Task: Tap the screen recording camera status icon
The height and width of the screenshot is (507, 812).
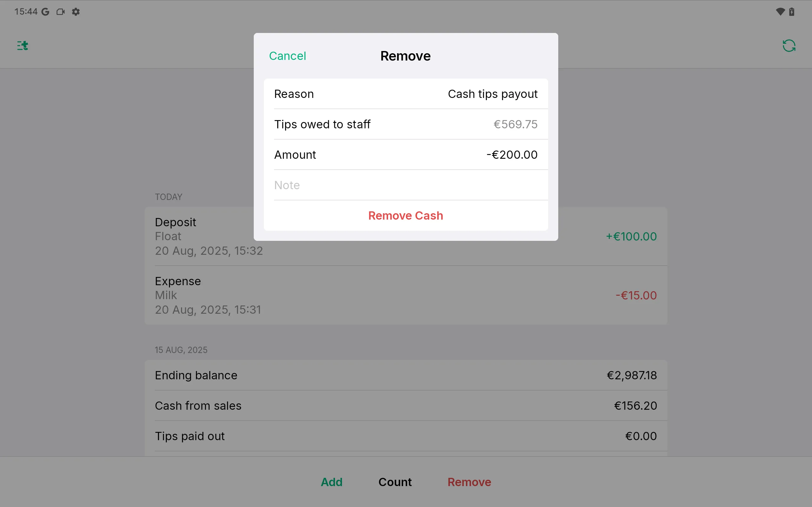Action: tap(60, 12)
